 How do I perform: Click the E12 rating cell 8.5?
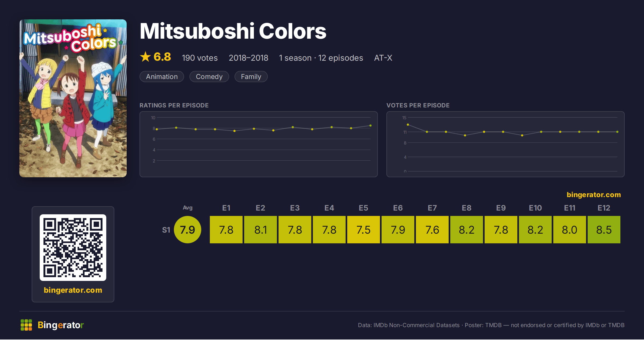(x=604, y=230)
